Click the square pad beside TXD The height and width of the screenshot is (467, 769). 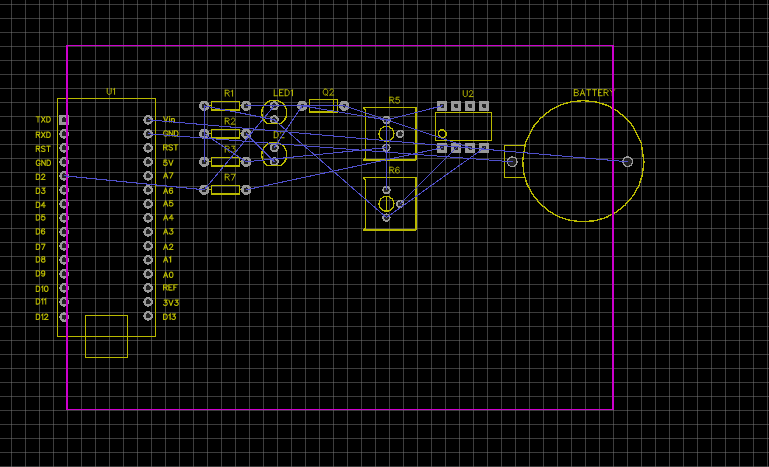pos(64,120)
